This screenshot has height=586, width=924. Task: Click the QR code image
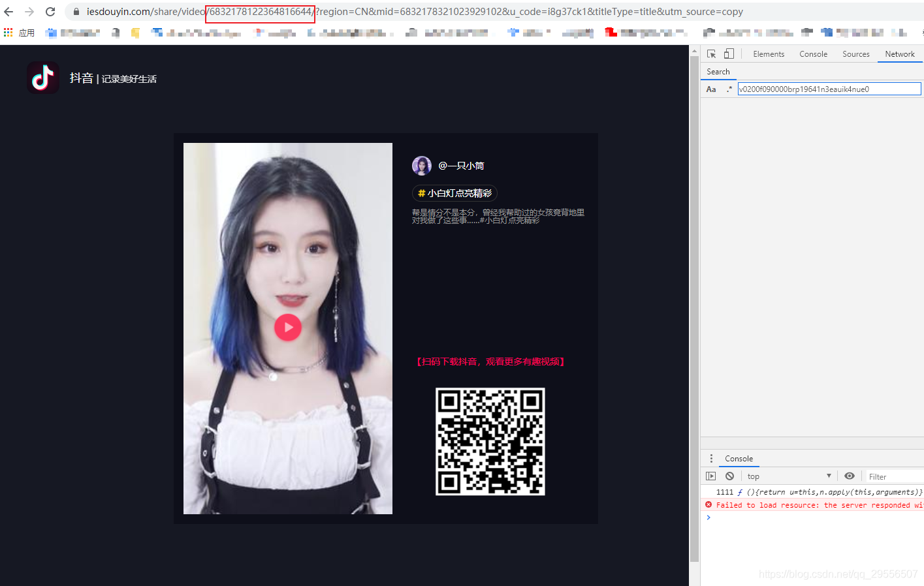(x=490, y=442)
